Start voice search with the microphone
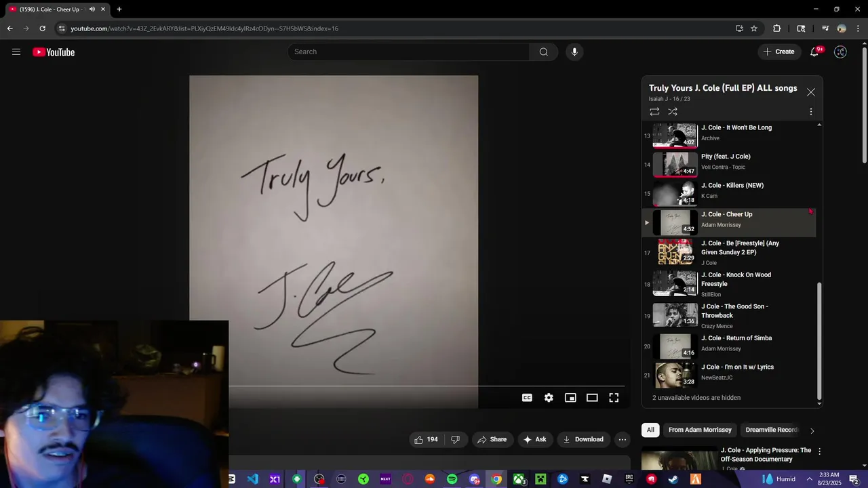This screenshot has height=488, width=868. click(574, 52)
